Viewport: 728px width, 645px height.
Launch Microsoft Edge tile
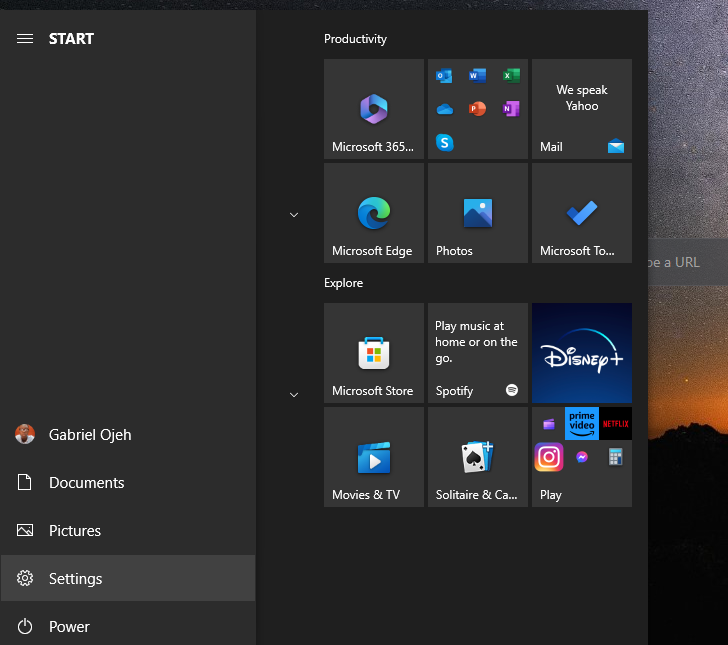[x=374, y=213]
